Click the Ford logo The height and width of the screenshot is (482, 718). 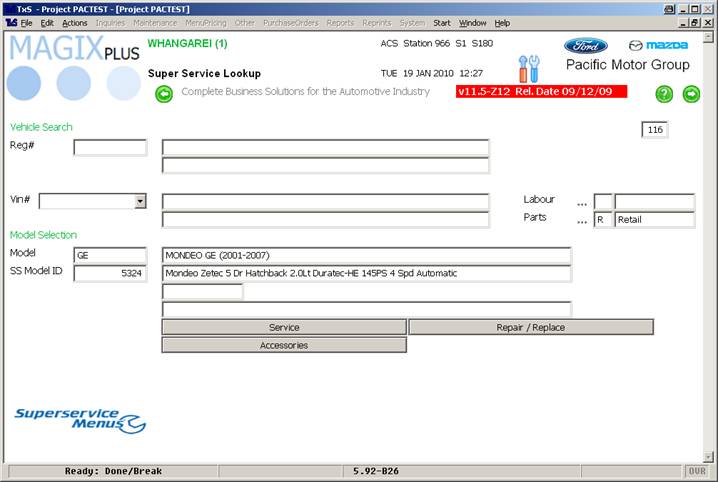[585, 45]
